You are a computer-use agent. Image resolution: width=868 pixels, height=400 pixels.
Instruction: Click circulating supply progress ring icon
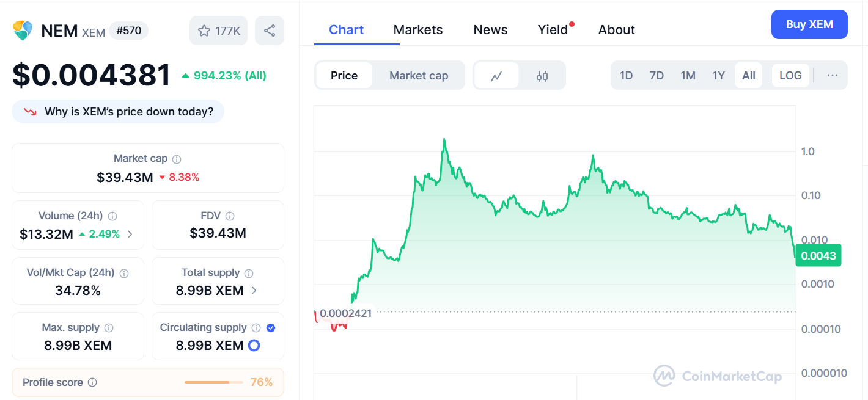(254, 345)
